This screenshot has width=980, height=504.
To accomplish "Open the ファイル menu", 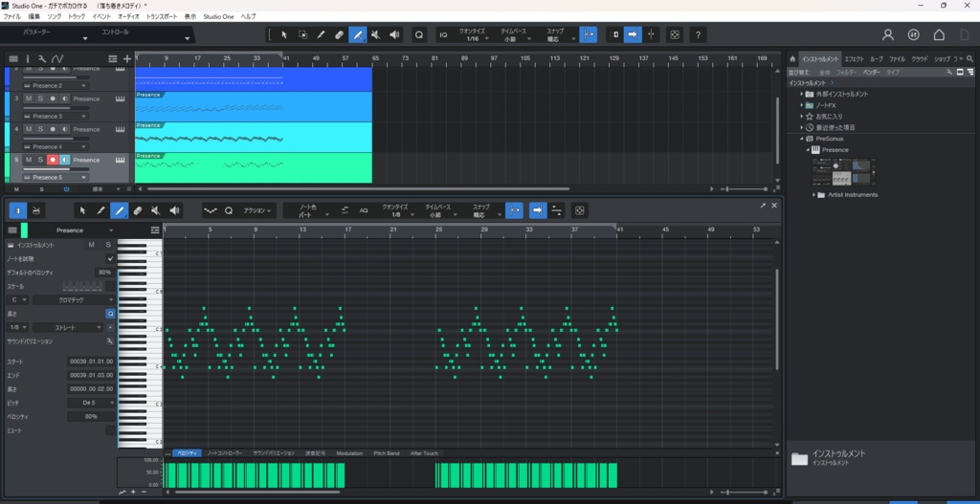I will (11, 16).
